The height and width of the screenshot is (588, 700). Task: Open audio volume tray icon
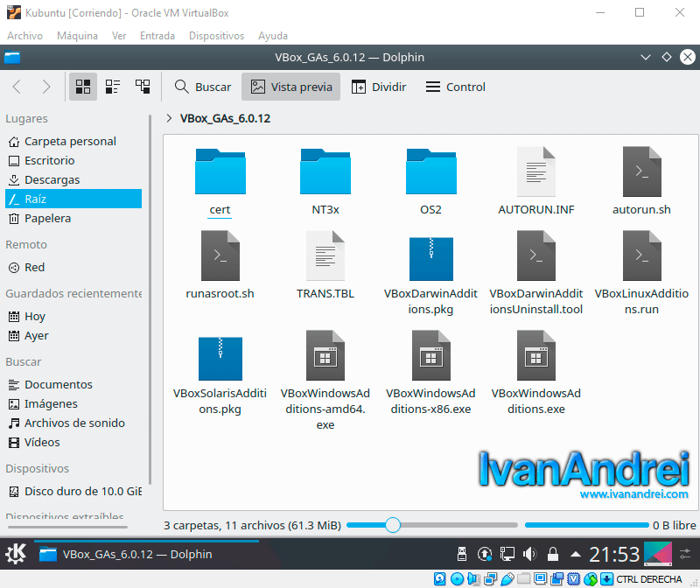[x=529, y=554]
